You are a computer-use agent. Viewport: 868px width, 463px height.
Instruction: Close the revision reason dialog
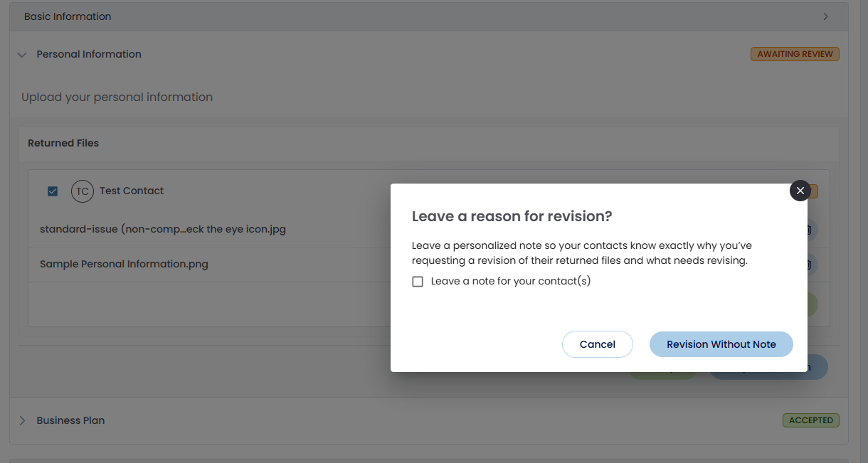tap(800, 191)
